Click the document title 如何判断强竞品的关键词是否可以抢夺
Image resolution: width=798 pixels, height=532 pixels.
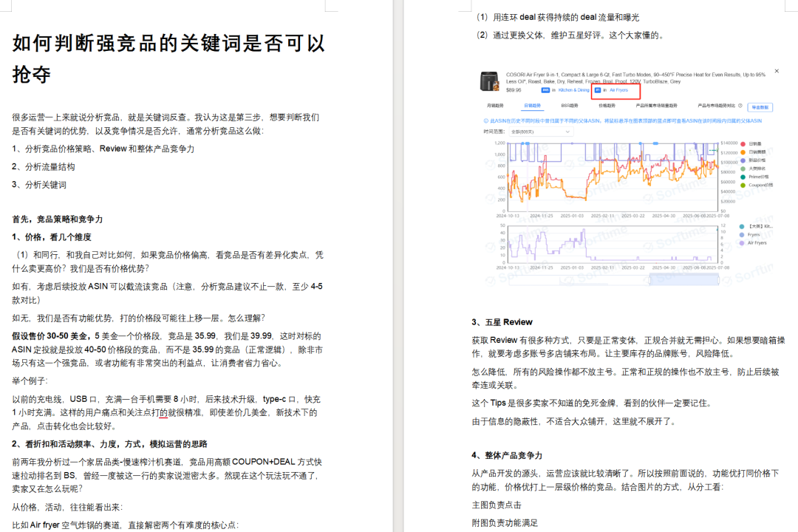(168, 58)
